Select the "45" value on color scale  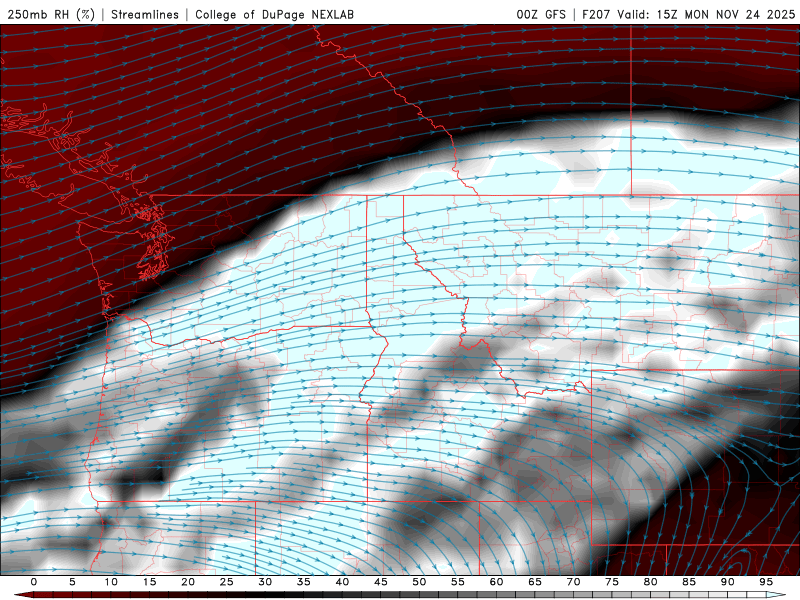381,582
